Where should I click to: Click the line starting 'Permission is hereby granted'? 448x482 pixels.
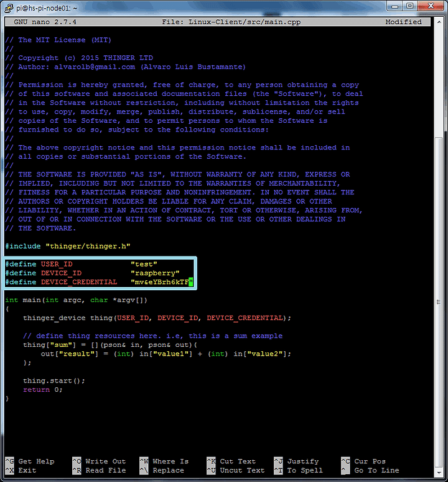click(182, 85)
